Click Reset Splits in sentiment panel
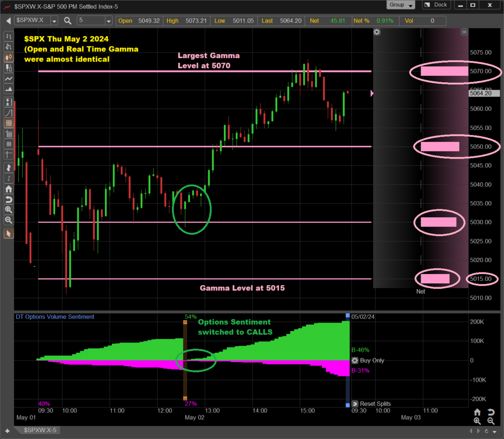The image size is (504, 439). pos(372,404)
